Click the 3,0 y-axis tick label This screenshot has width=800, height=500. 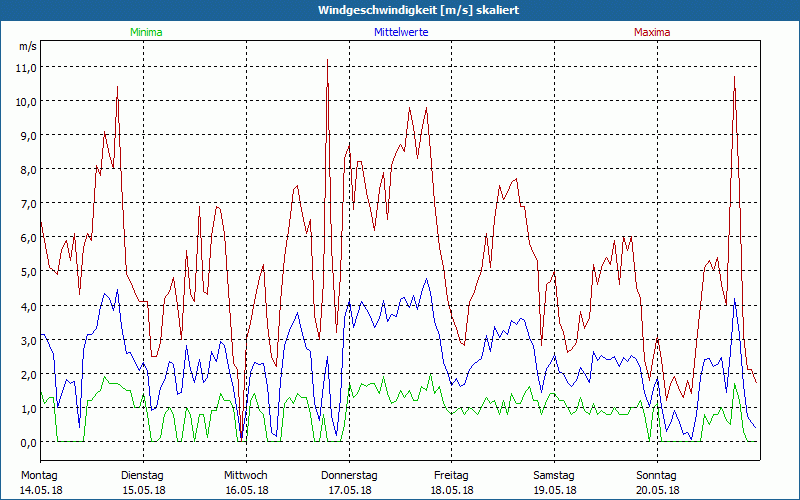[x=25, y=340]
